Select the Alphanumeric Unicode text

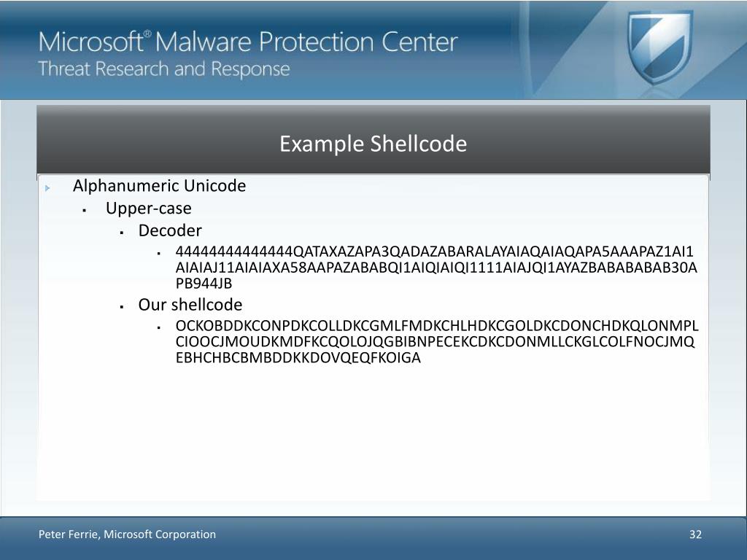click(x=159, y=185)
